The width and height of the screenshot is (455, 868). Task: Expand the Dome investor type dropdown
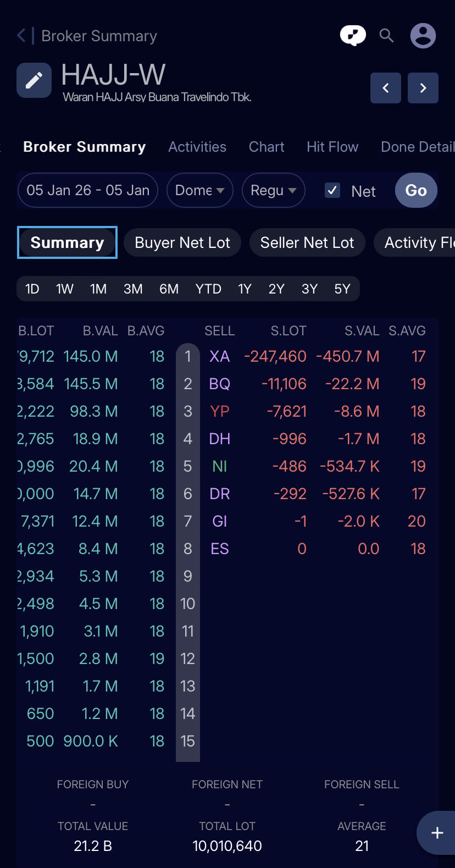[199, 191]
